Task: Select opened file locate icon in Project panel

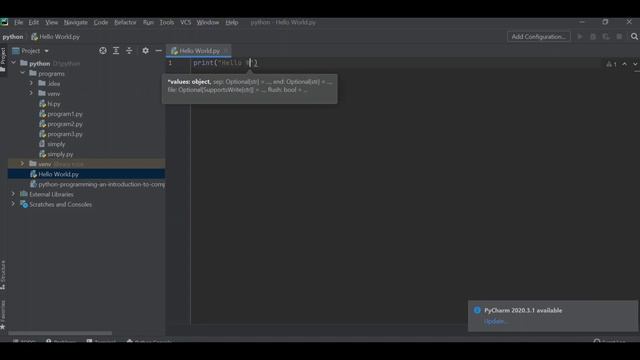Action: (103, 51)
